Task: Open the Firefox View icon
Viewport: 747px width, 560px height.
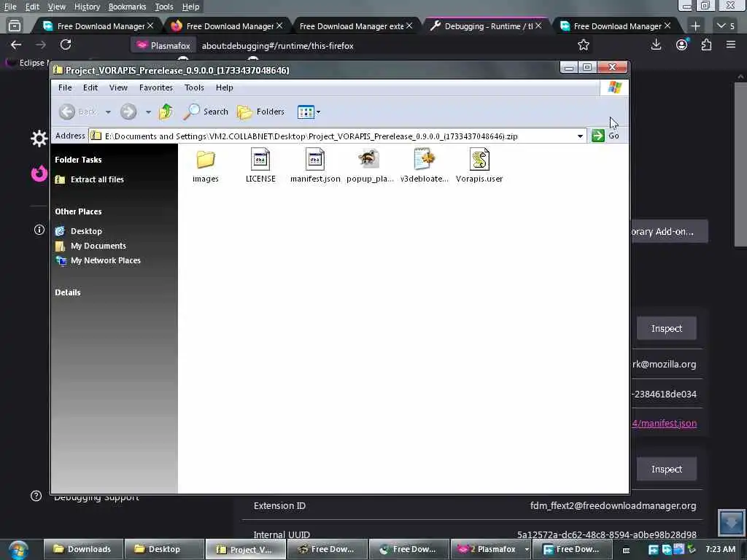Action: point(15,26)
